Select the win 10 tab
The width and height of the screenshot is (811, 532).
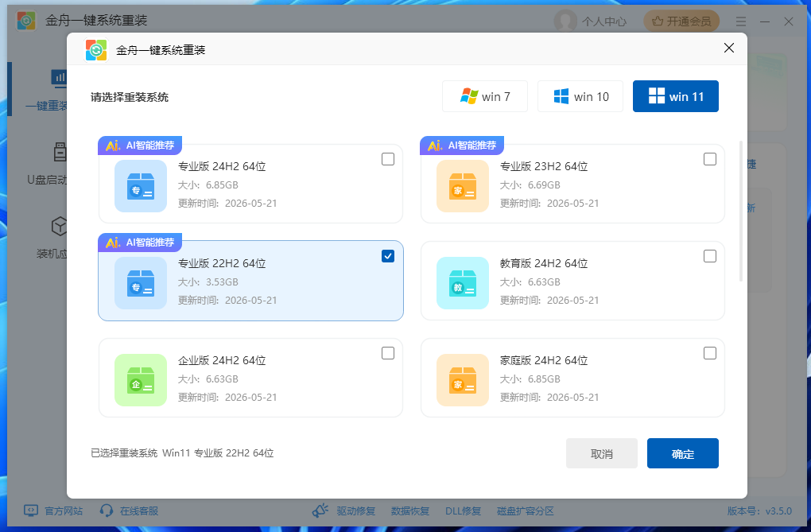click(580, 96)
